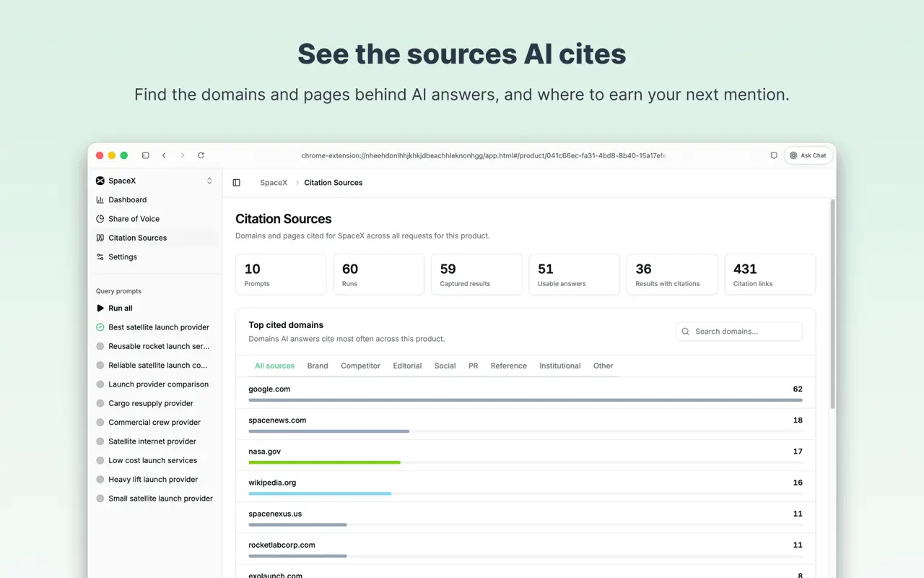Click the SpaceX X logo icon
Image resolution: width=924 pixels, height=578 pixels.
coord(100,181)
